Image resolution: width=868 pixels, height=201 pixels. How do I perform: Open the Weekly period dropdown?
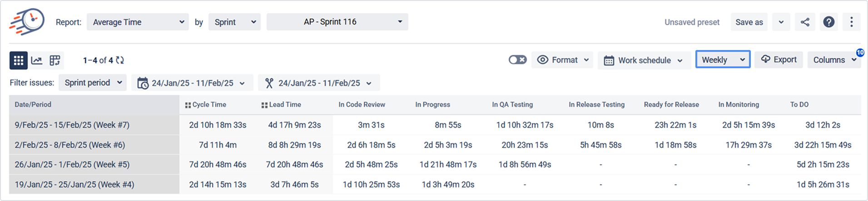pyautogui.click(x=723, y=60)
